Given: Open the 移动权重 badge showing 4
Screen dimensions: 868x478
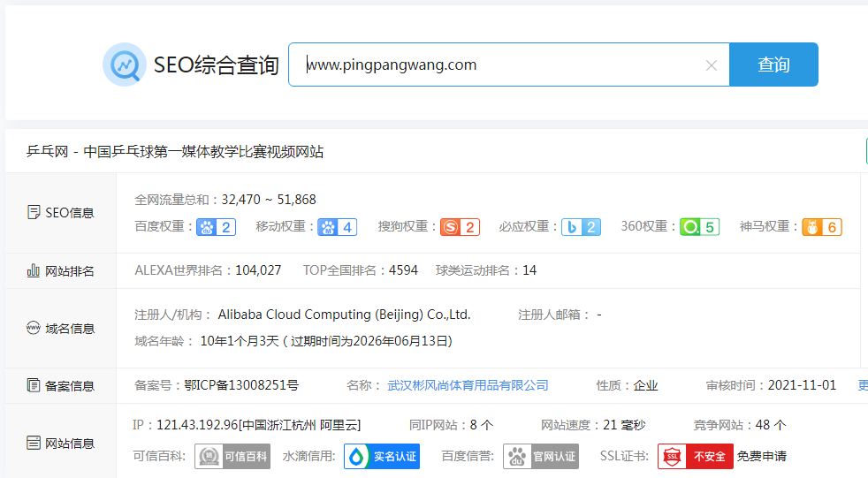Looking at the screenshot, I should (x=337, y=227).
